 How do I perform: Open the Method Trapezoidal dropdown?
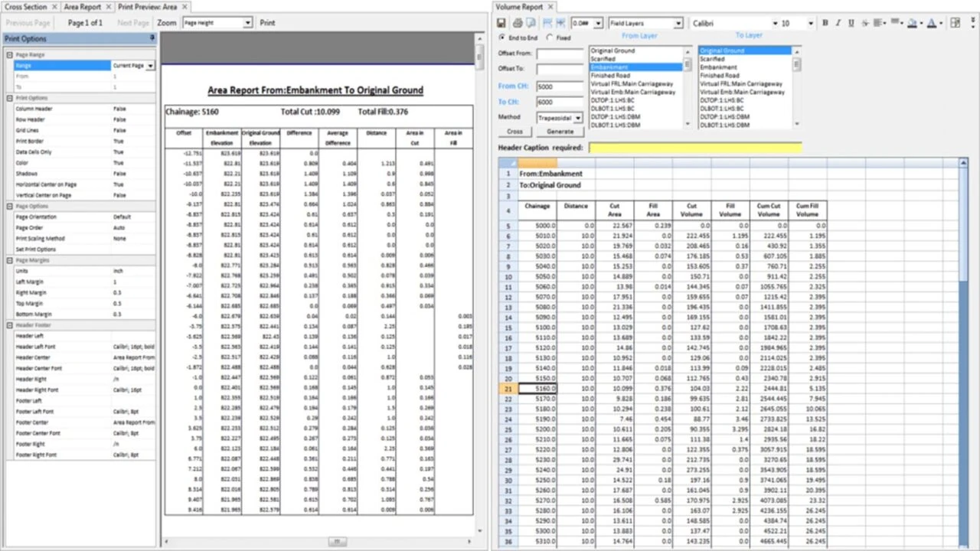click(x=579, y=118)
